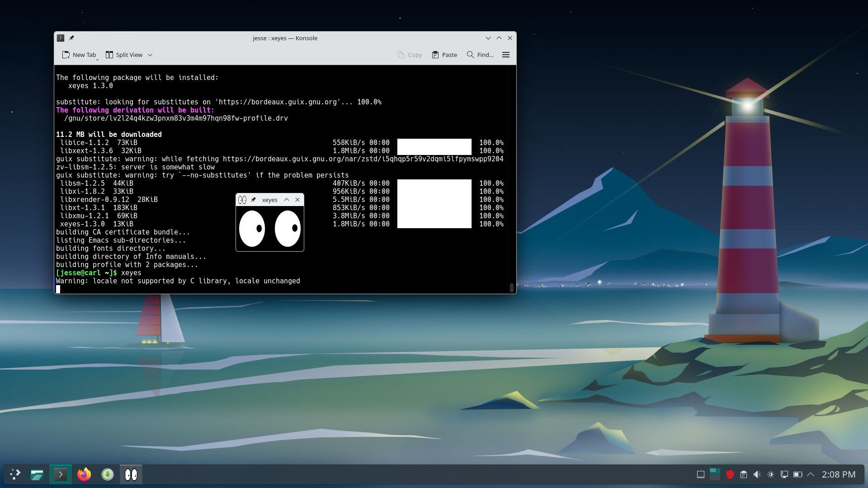Viewport: 868px width, 488px height.
Task: Select the first virtual desktop in the pager
Action: click(715, 471)
